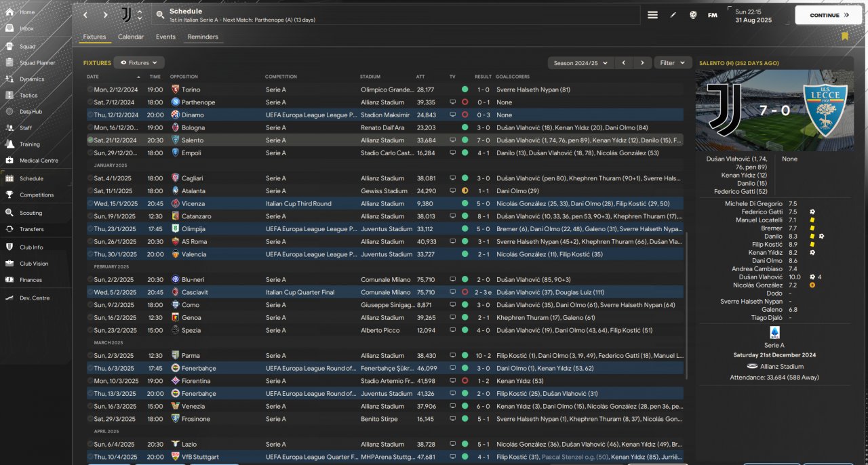Screen dimensions: 868x465
Task: Switch to the Calendar tab
Action: pos(131,37)
